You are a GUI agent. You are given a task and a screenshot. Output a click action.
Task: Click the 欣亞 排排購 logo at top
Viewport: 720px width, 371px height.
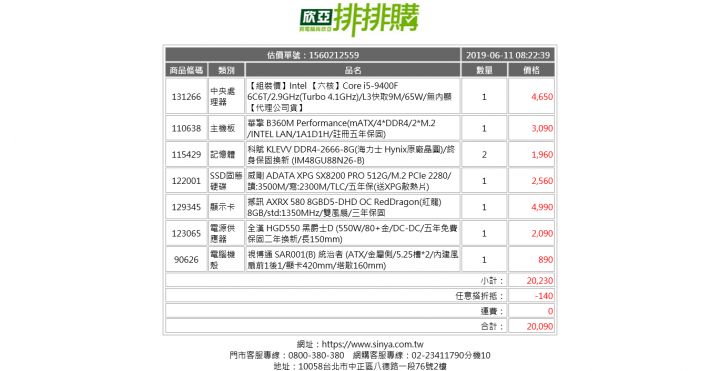click(360, 19)
